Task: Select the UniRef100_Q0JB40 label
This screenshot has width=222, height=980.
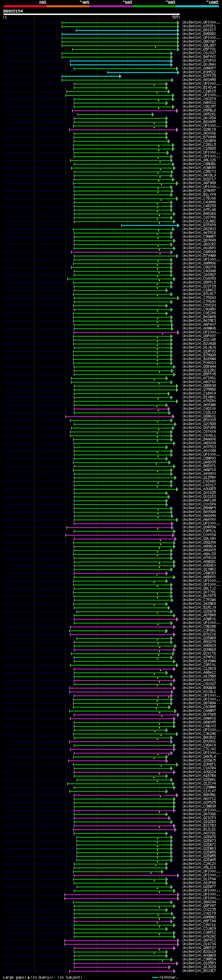Action: point(199,64)
